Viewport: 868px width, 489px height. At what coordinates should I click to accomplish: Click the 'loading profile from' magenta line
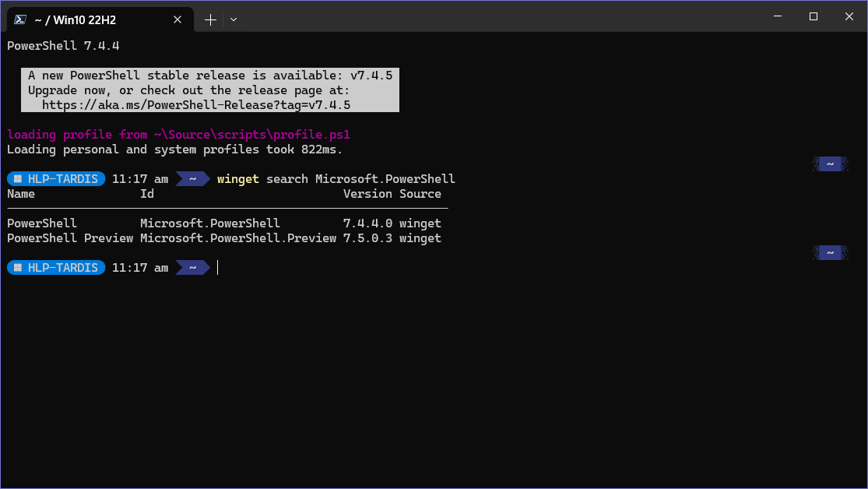pos(178,135)
